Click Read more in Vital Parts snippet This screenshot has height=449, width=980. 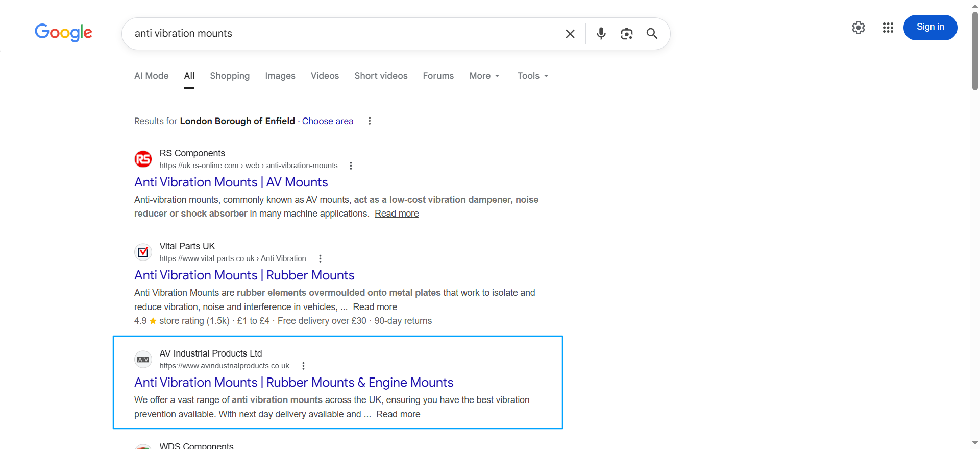click(375, 307)
